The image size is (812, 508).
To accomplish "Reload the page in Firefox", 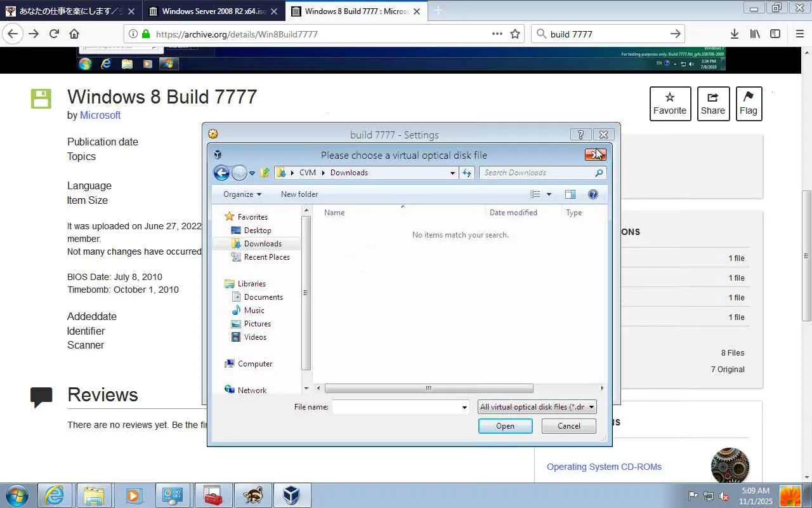I will click(54, 34).
